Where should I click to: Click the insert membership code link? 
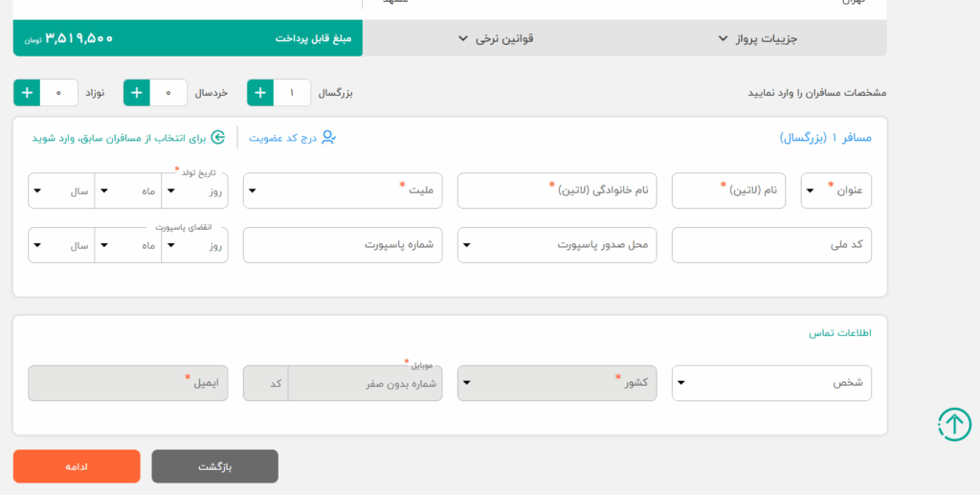282,138
